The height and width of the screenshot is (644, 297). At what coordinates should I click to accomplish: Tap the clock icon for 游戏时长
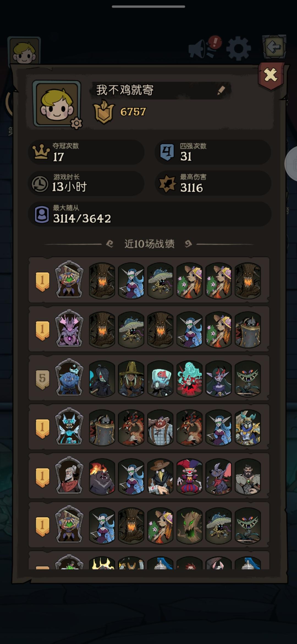tap(40, 184)
